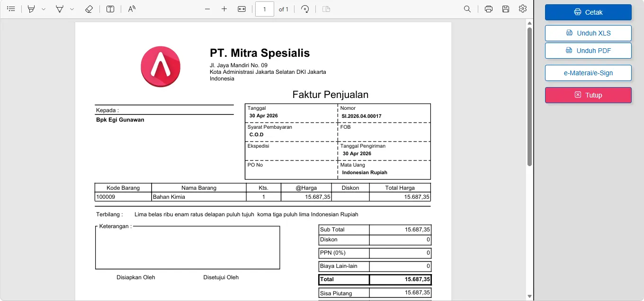Select the highlight pen tool

[32, 9]
